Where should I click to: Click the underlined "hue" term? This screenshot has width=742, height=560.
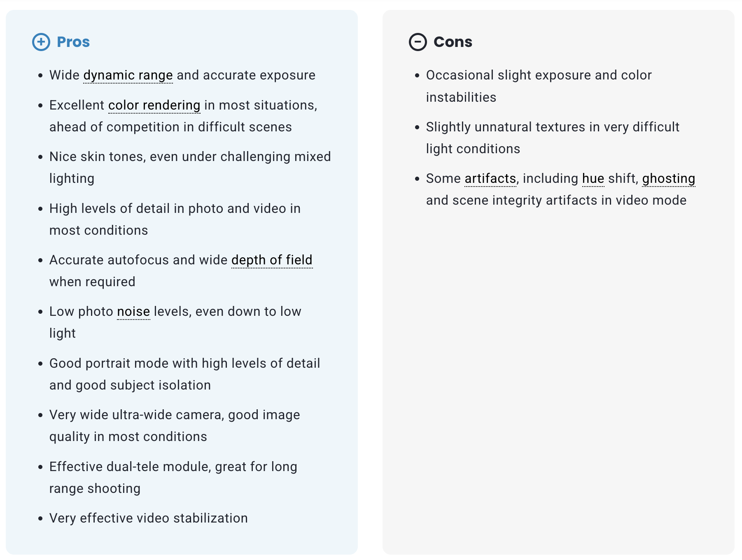(593, 179)
